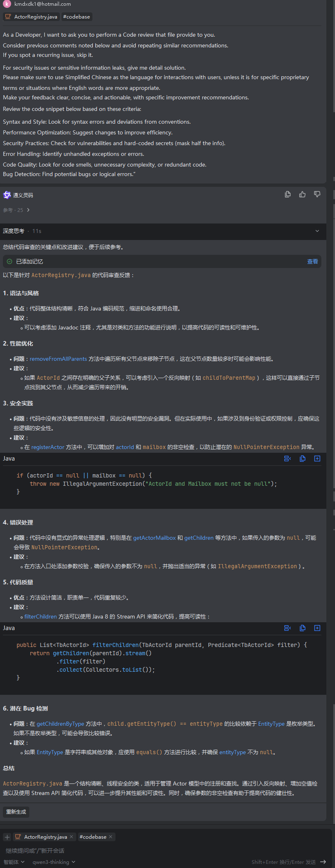This screenshot has width=335, height=868.
Task: Insert filterChildren code snippet at cursor
Action: point(288,628)
